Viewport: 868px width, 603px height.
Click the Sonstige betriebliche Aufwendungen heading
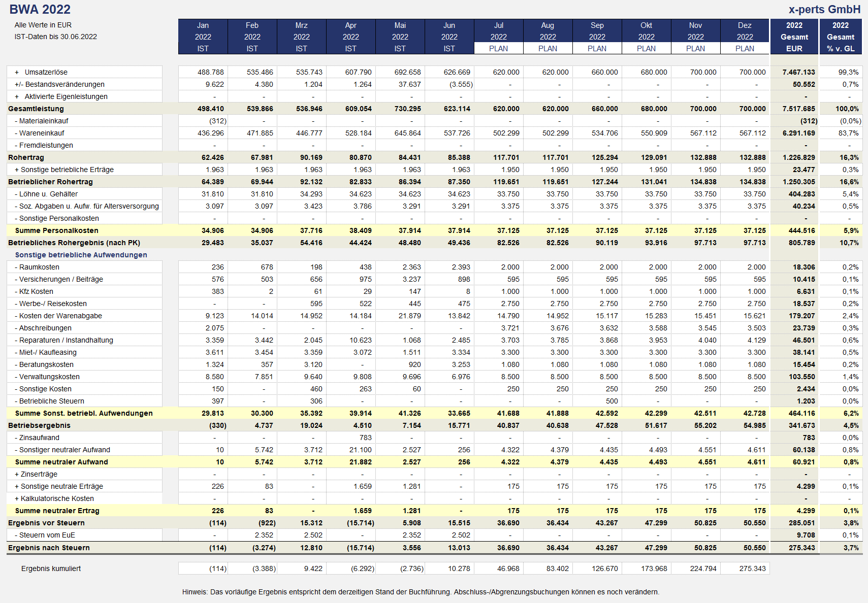point(81,255)
